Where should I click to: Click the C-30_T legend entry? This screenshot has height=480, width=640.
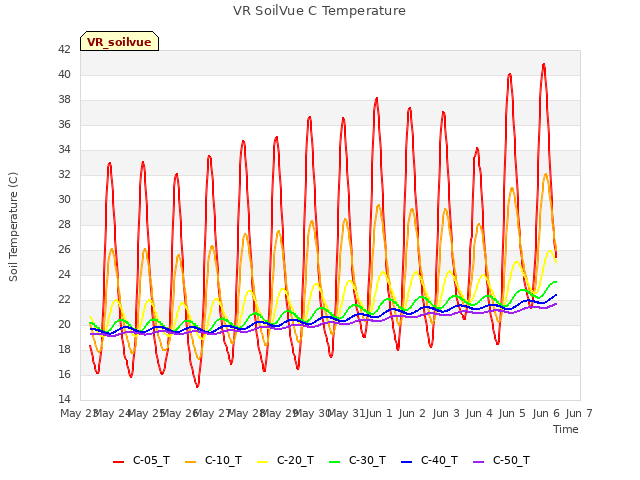(357, 461)
